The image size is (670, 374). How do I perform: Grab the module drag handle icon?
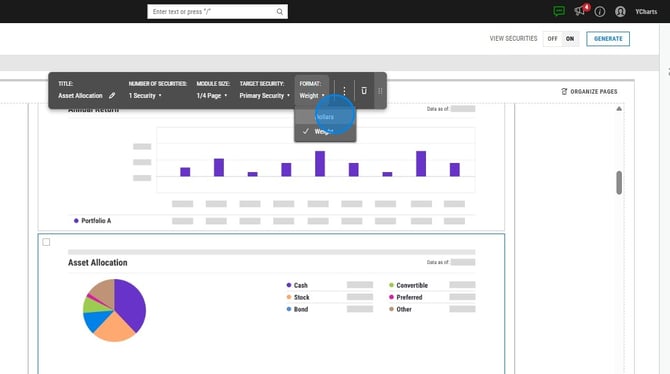click(380, 91)
